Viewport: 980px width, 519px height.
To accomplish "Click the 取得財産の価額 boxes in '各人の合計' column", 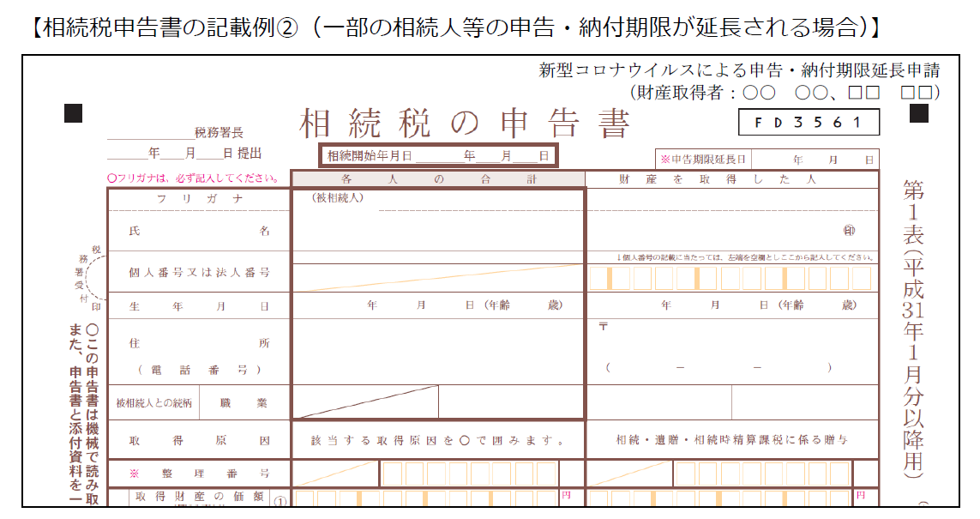I will tap(426, 498).
